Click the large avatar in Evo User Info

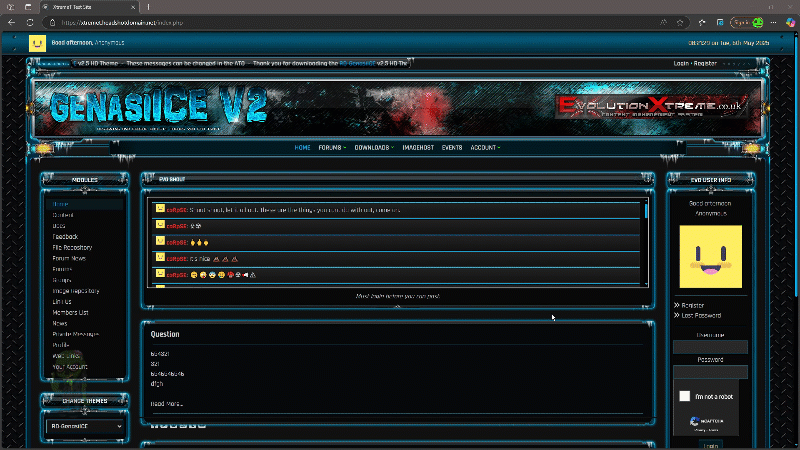click(710, 257)
